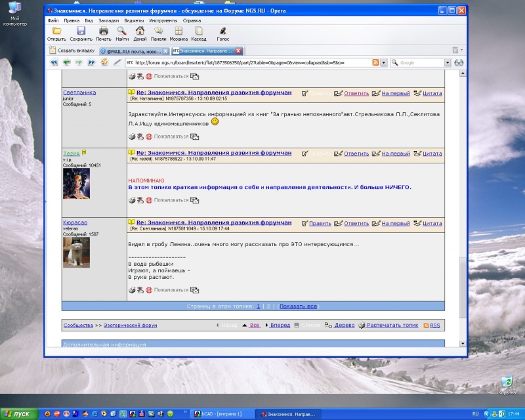The height and width of the screenshot is (420, 525).
Task: Go to Домой home icon
Action: [x=140, y=31]
